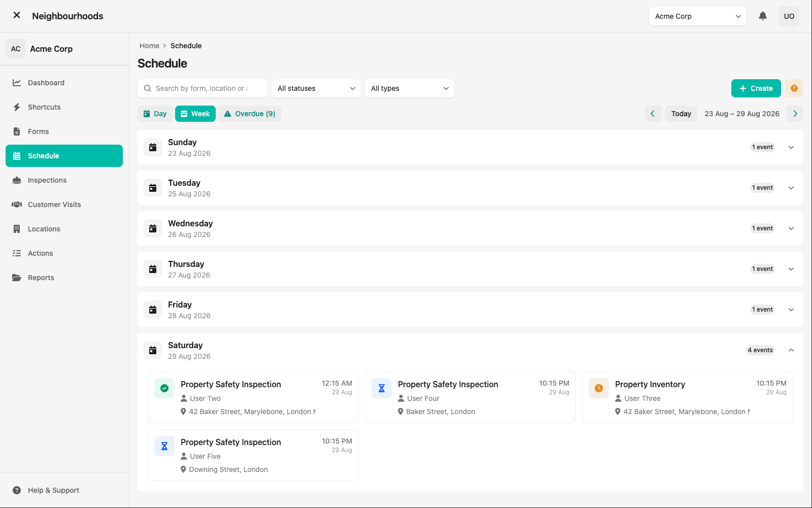Viewport: 812px width, 508px height.
Task: Click the Dashboard chart icon
Action: [x=17, y=83]
